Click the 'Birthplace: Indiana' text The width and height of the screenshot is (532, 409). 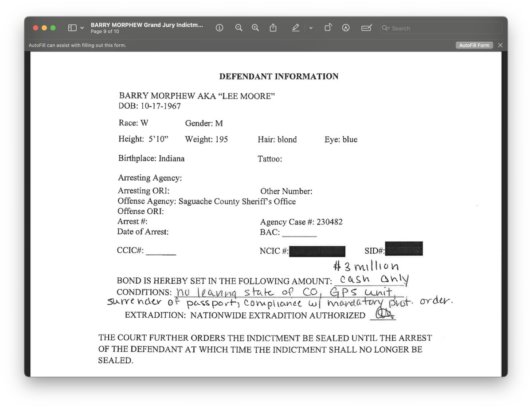(151, 158)
